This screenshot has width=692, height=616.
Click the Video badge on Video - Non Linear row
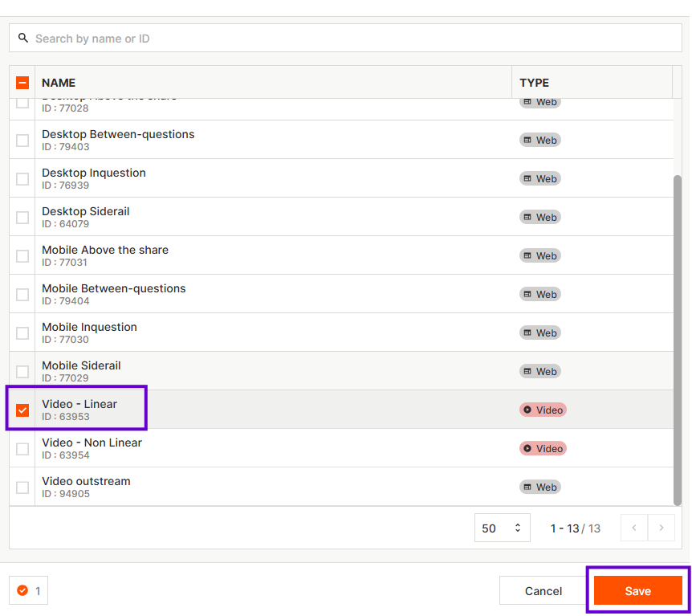pyautogui.click(x=543, y=448)
